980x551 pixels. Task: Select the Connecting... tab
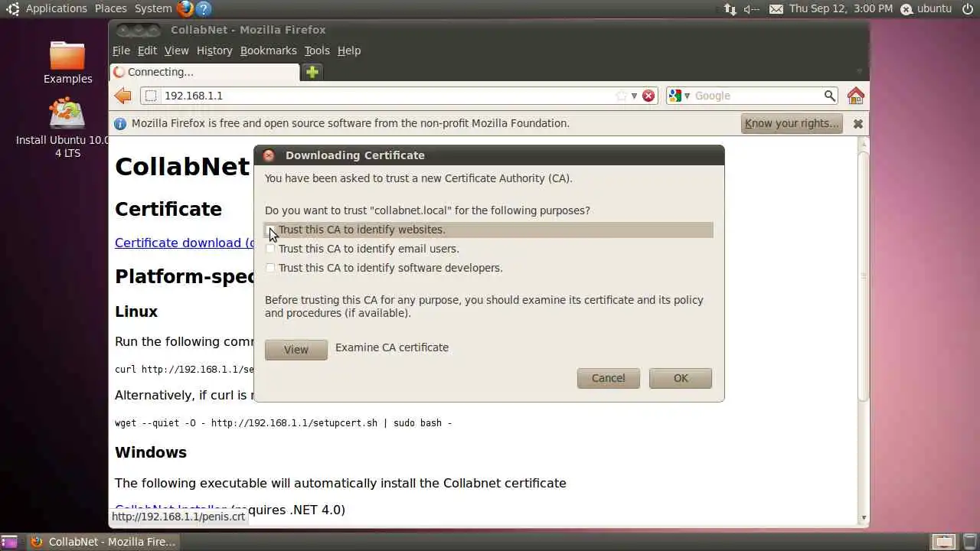pos(204,72)
